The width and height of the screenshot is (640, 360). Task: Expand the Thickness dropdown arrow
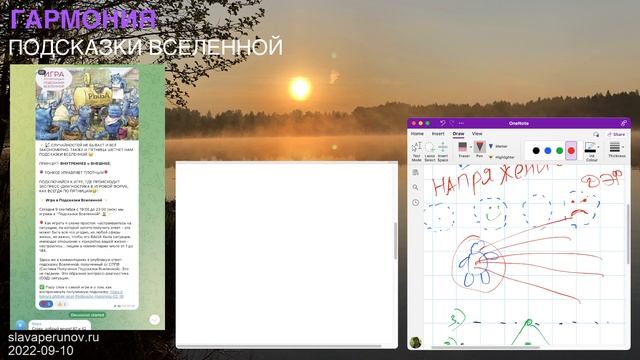tap(623, 147)
